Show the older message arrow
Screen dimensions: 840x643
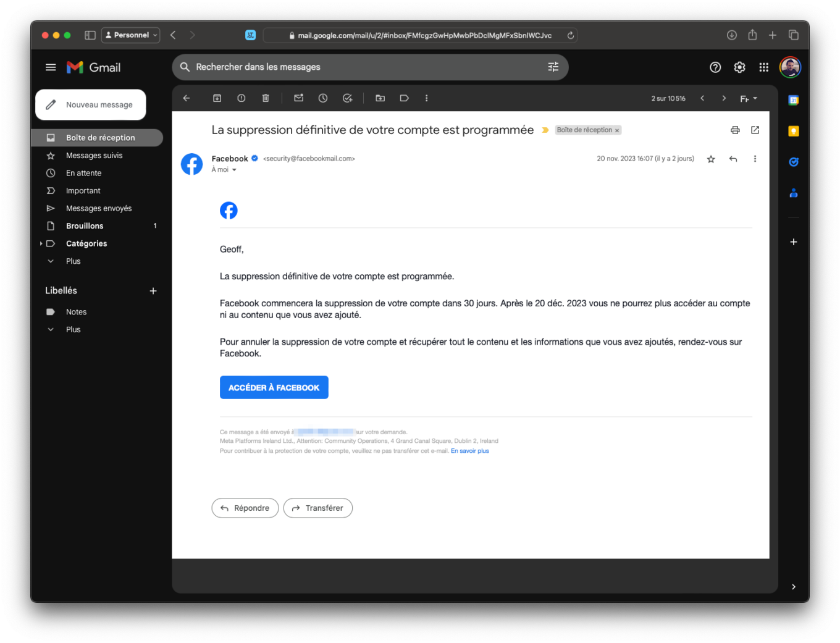724,98
